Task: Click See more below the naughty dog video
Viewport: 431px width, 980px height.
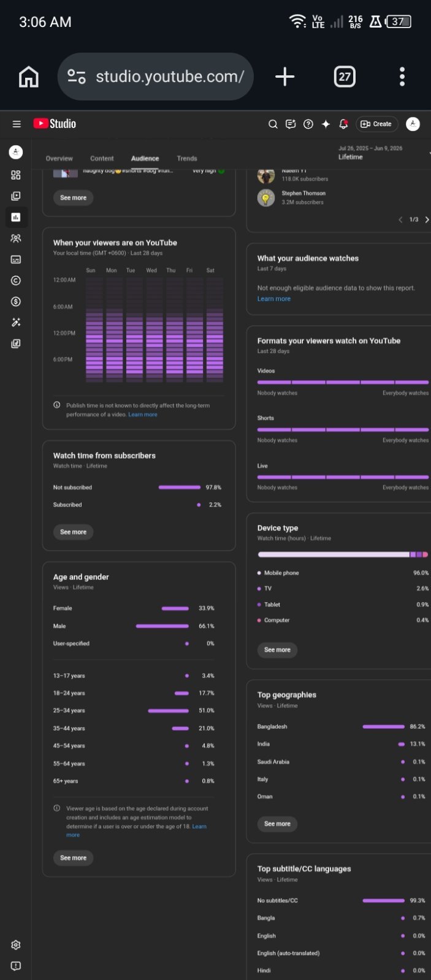Action: coord(74,198)
